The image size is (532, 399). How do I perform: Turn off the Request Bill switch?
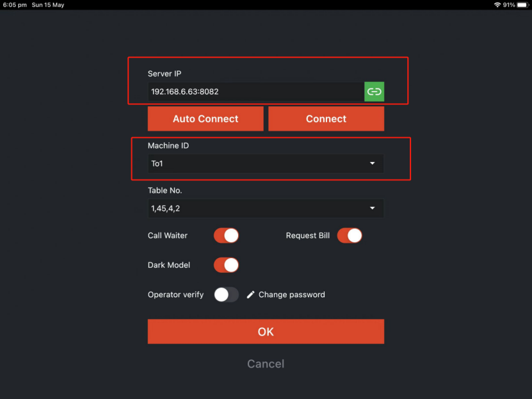[350, 236]
